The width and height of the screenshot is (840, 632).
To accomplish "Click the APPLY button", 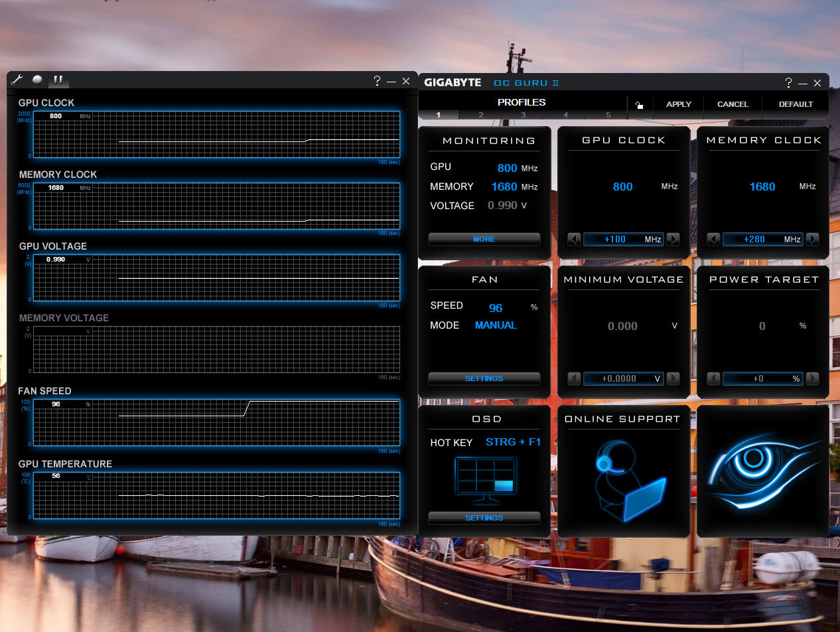I will [x=679, y=104].
